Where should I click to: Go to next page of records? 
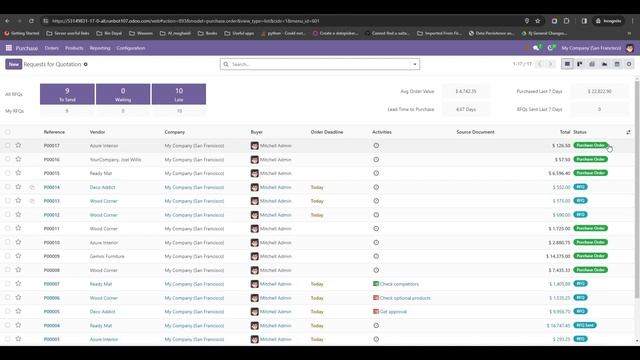pyautogui.click(x=550, y=64)
